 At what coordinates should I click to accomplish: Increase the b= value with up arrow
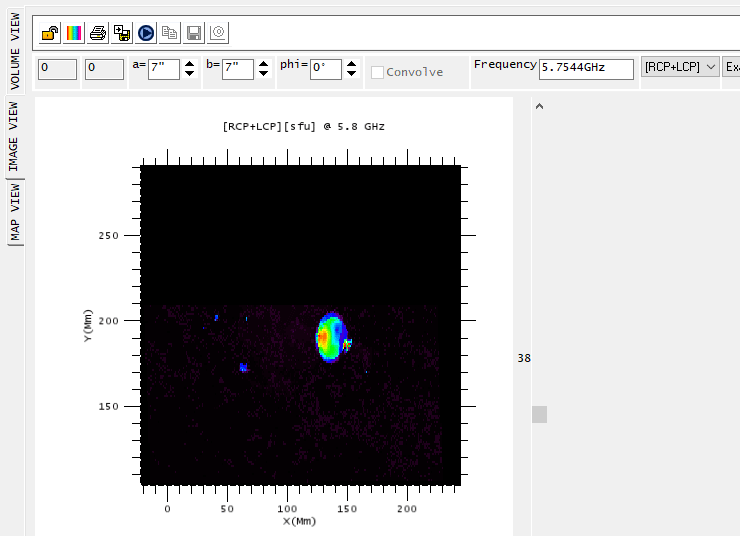264,64
